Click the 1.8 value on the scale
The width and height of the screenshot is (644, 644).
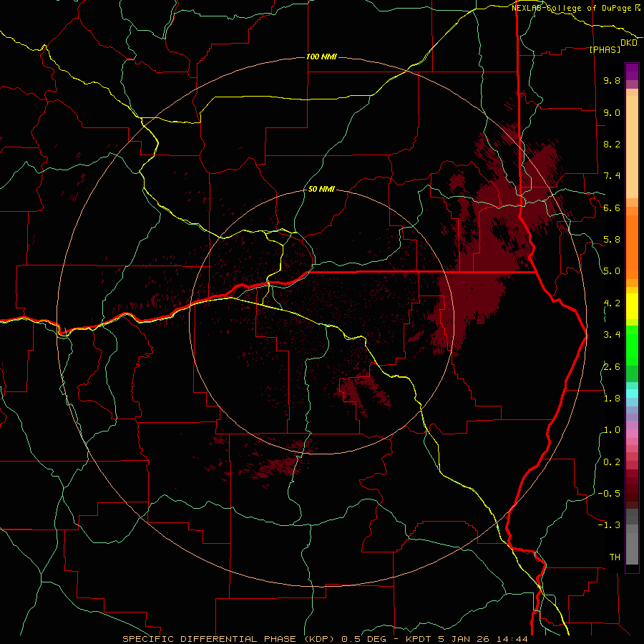tap(612, 399)
